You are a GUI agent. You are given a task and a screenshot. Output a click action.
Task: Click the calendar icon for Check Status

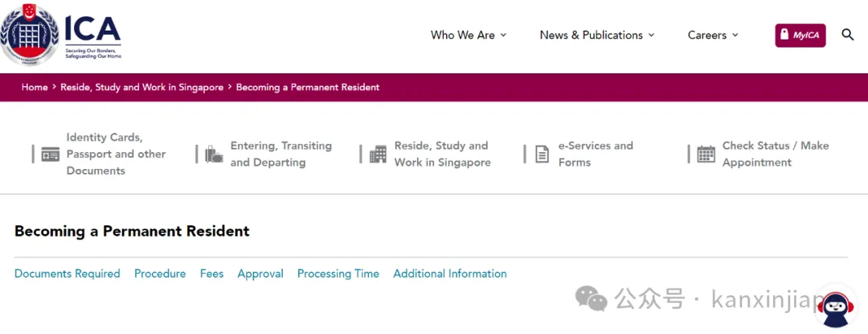click(x=706, y=154)
